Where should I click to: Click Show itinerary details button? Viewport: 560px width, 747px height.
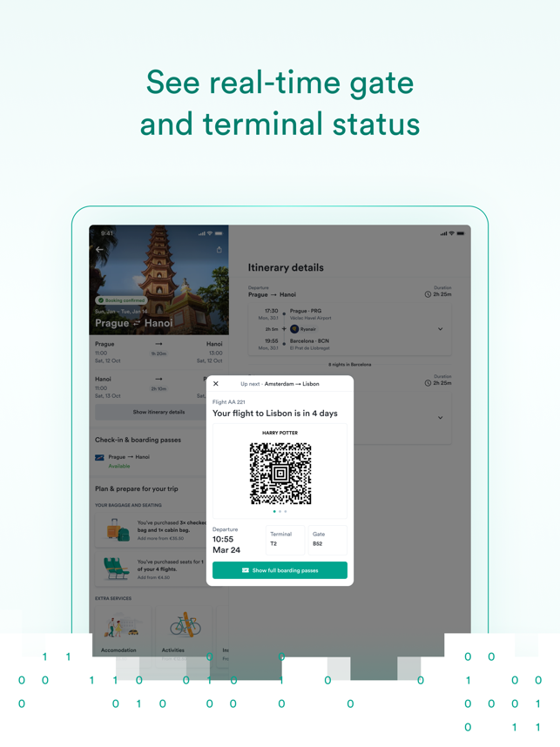point(159,412)
